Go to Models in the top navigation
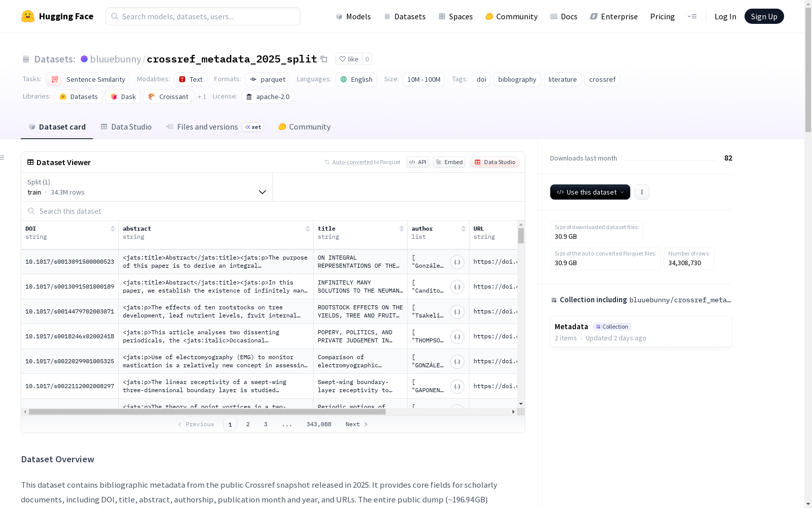 click(353, 16)
